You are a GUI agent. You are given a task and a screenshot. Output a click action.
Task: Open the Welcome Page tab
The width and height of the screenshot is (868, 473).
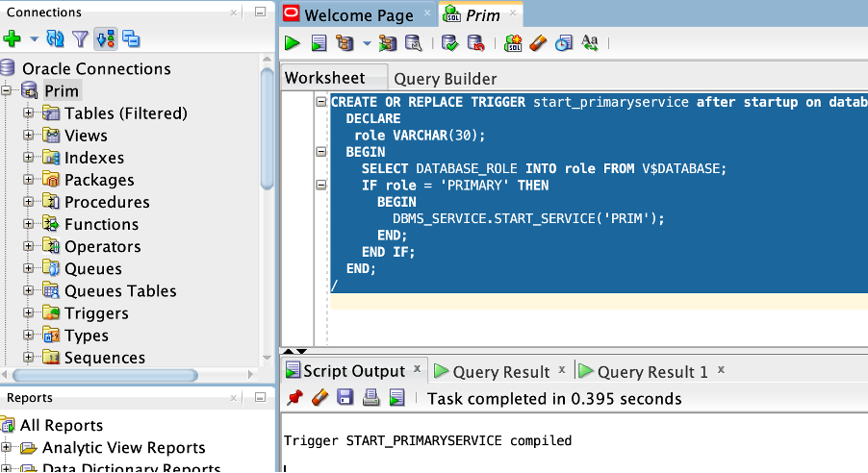358,14
